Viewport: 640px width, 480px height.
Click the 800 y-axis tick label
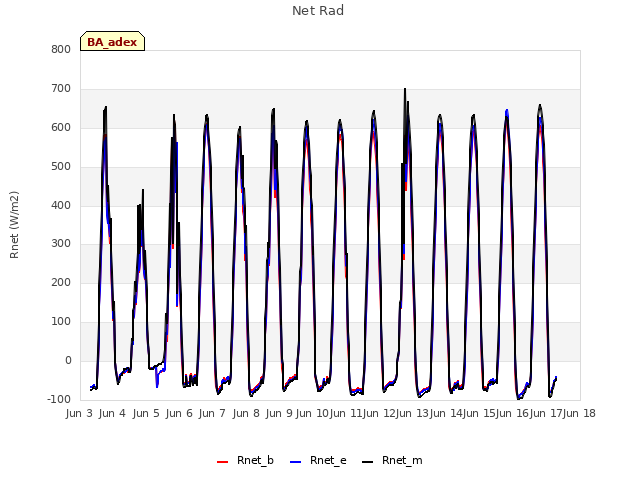pos(61,50)
